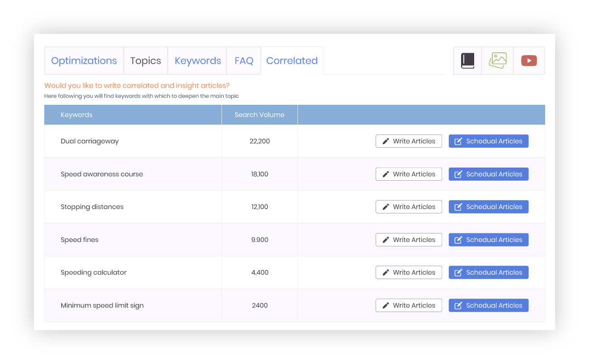Open the YouTube video icon
Viewport: 589px width, 364px height.
(529, 61)
